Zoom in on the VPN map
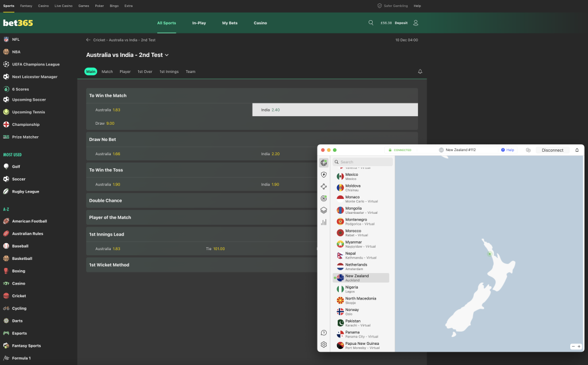 click(579, 347)
